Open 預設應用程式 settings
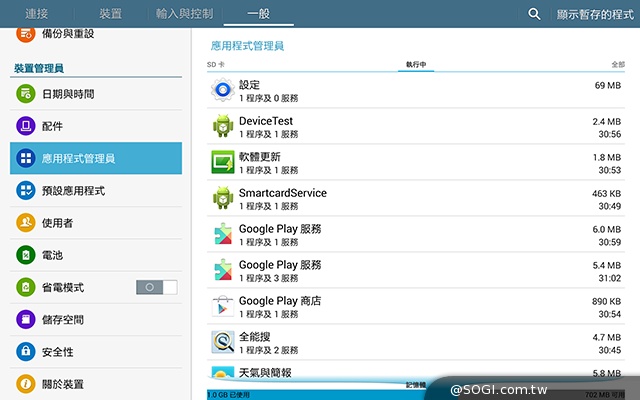This screenshot has height=400, width=640. tap(96, 191)
